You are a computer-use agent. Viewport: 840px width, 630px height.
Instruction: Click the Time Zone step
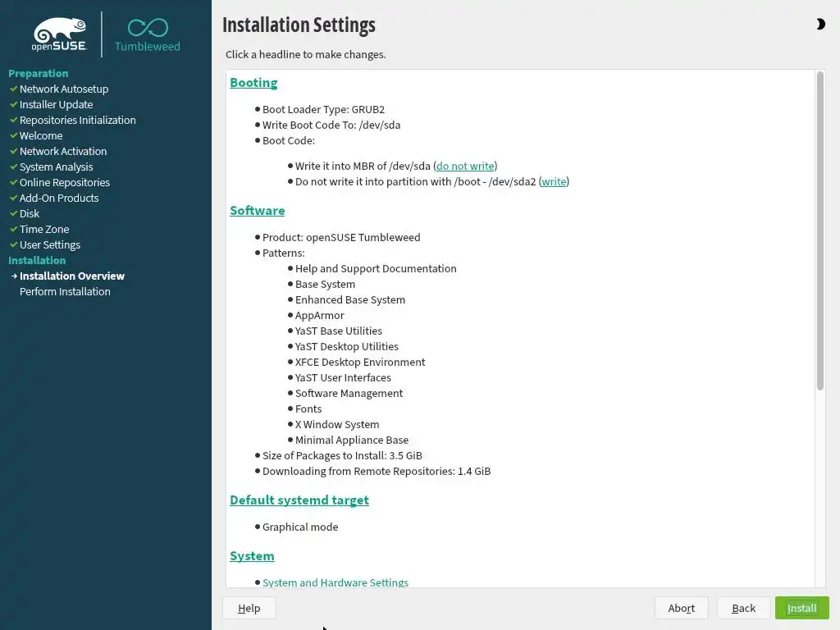pos(44,229)
